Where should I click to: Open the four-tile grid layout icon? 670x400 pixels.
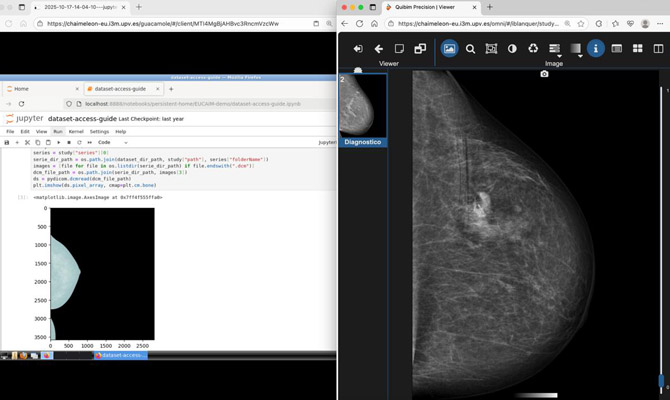pos(638,48)
